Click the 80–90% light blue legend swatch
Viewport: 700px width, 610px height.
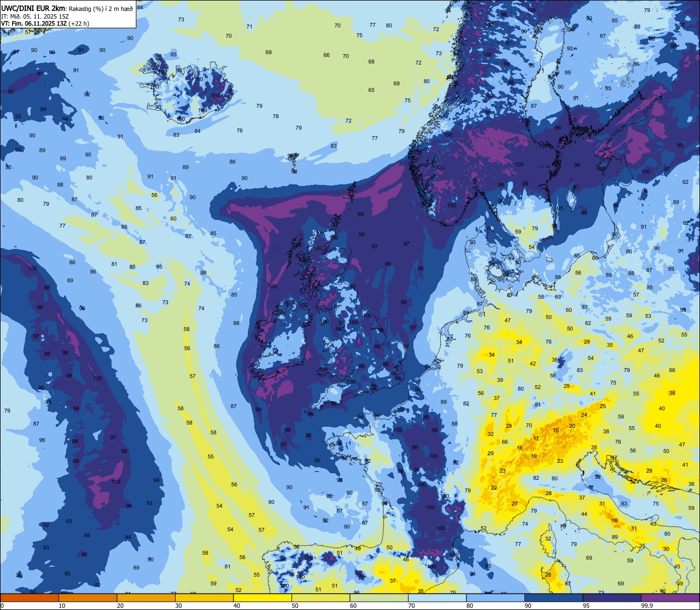[x=495, y=598]
